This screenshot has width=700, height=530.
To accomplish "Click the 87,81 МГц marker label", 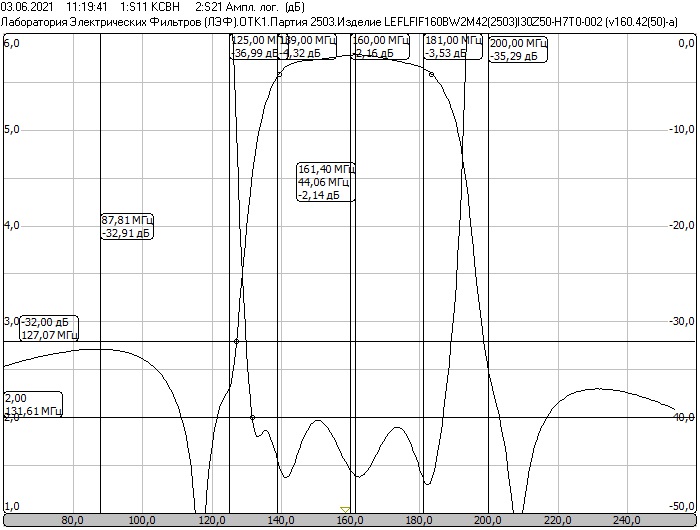I will coord(127,226).
